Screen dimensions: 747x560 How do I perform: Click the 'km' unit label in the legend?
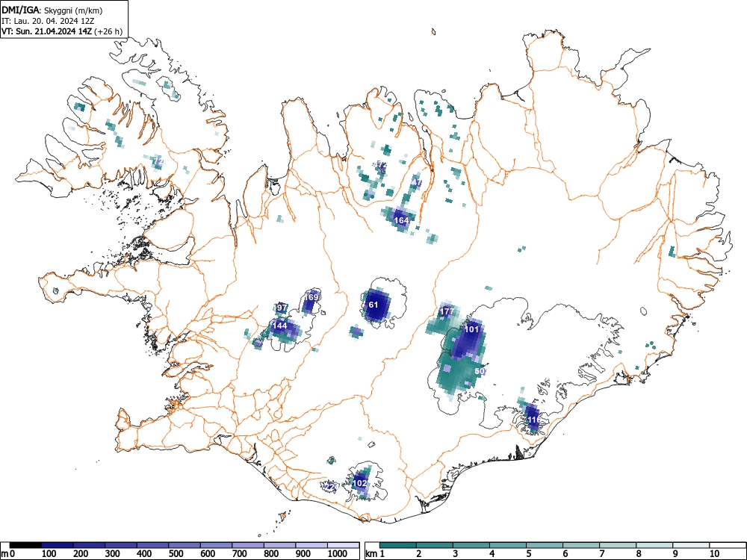[x=372, y=554]
